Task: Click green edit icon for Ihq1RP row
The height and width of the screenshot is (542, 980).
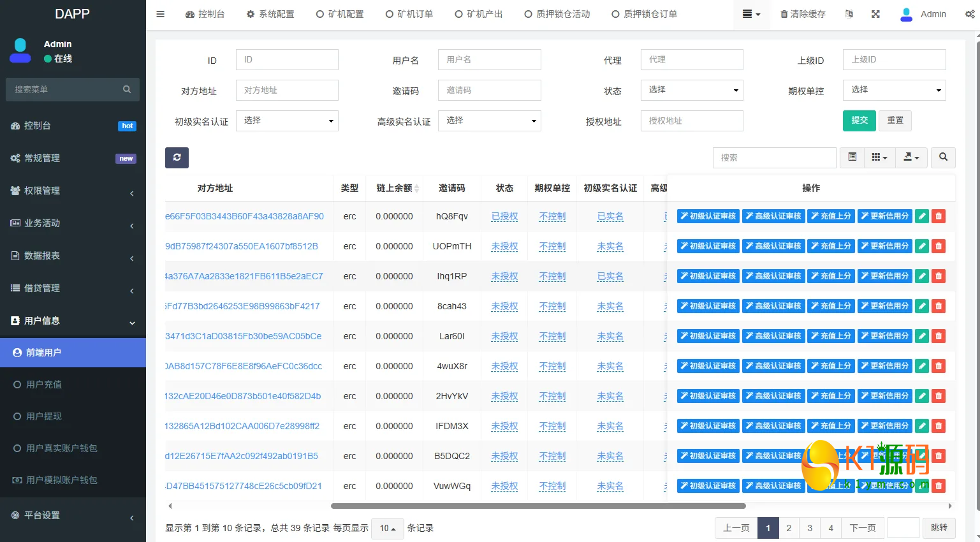Action: coord(922,276)
